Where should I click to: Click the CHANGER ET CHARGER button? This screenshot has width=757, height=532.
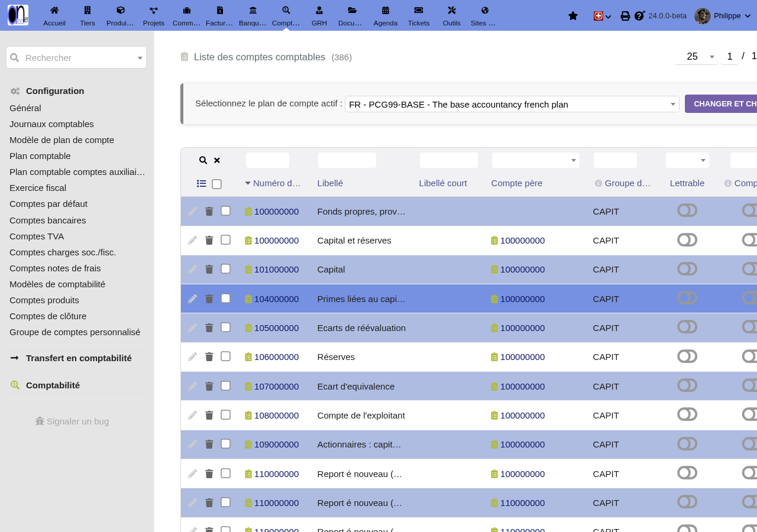click(721, 104)
